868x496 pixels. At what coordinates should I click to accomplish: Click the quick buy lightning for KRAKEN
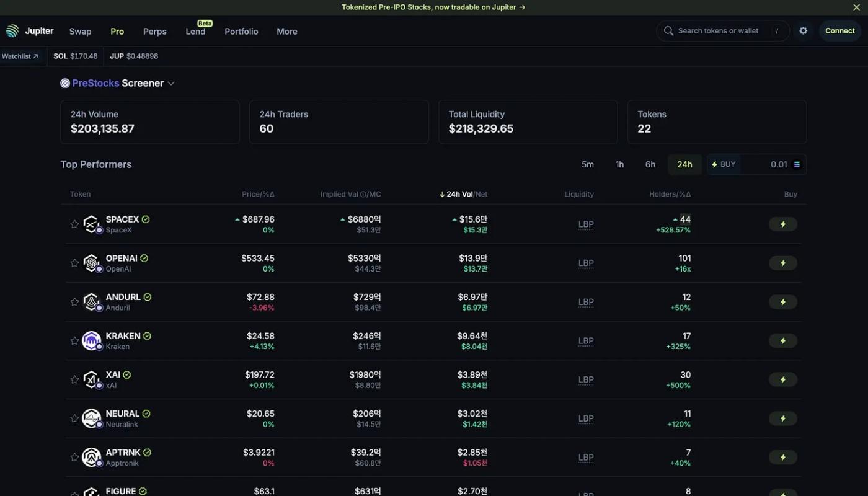783,340
